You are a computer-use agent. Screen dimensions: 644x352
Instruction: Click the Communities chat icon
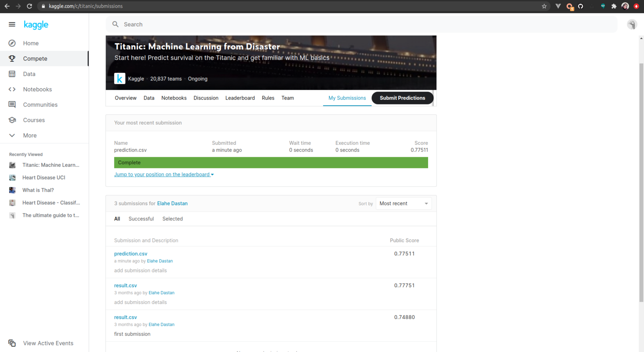[x=12, y=105]
